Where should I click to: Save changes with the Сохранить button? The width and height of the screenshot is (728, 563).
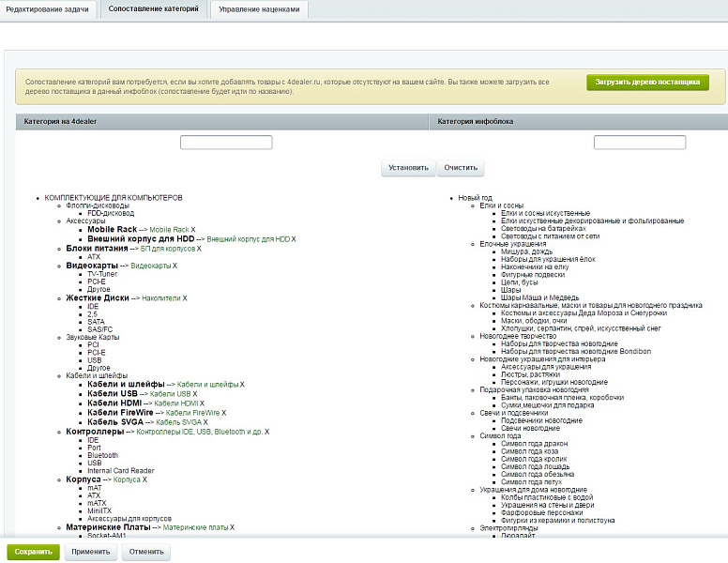34,552
